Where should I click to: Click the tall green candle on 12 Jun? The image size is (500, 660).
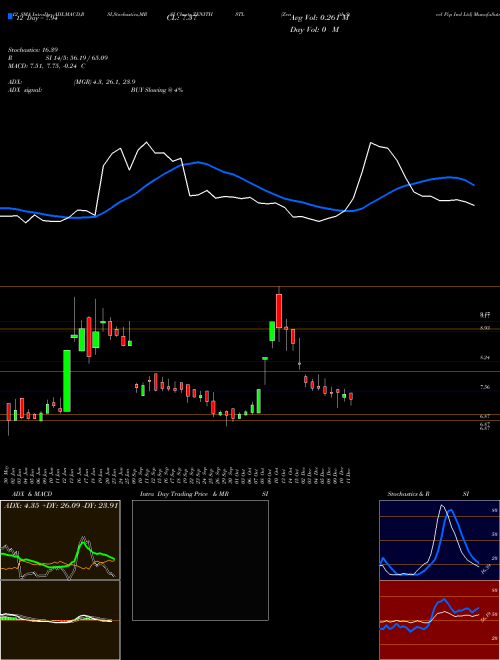[x=67, y=381]
